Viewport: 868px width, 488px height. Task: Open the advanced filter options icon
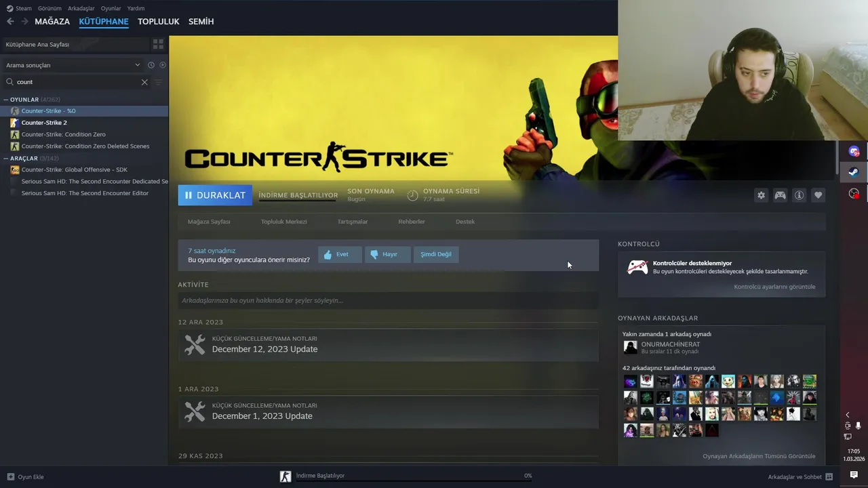point(158,82)
